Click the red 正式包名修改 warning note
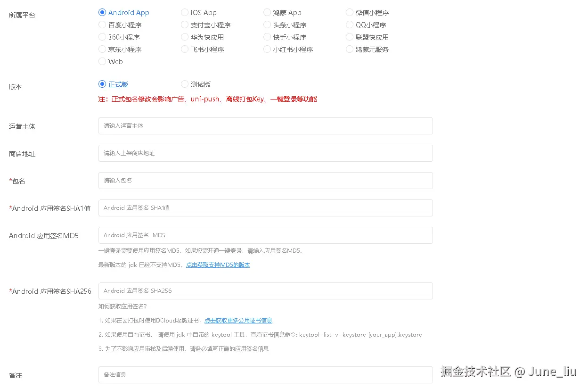This screenshot has height=389, width=588. point(207,99)
